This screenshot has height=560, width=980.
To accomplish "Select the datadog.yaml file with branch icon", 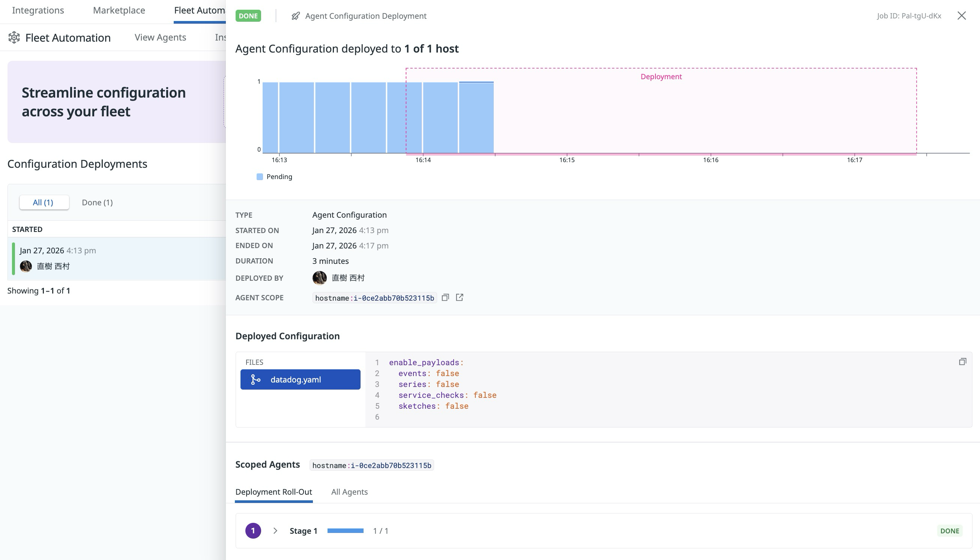I will pos(300,379).
